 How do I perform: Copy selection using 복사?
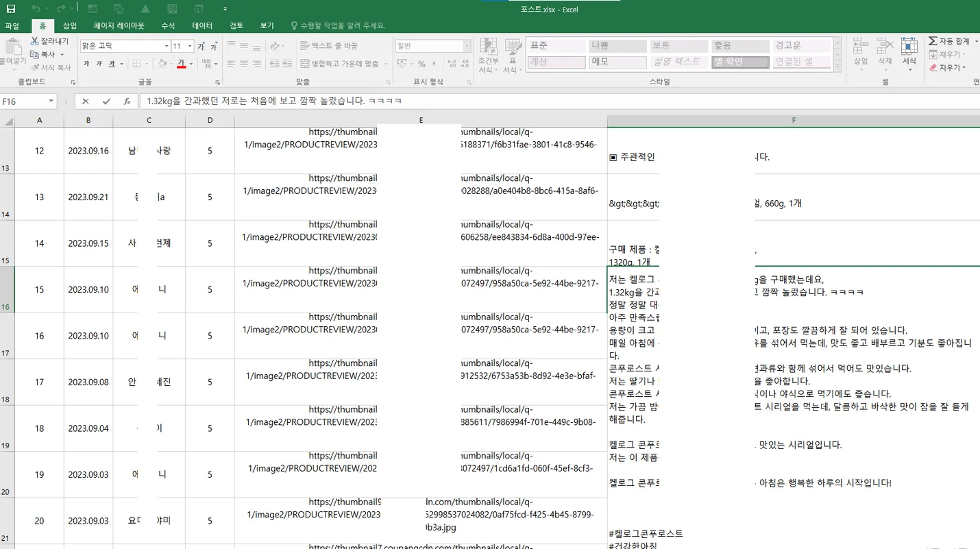point(43,55)
